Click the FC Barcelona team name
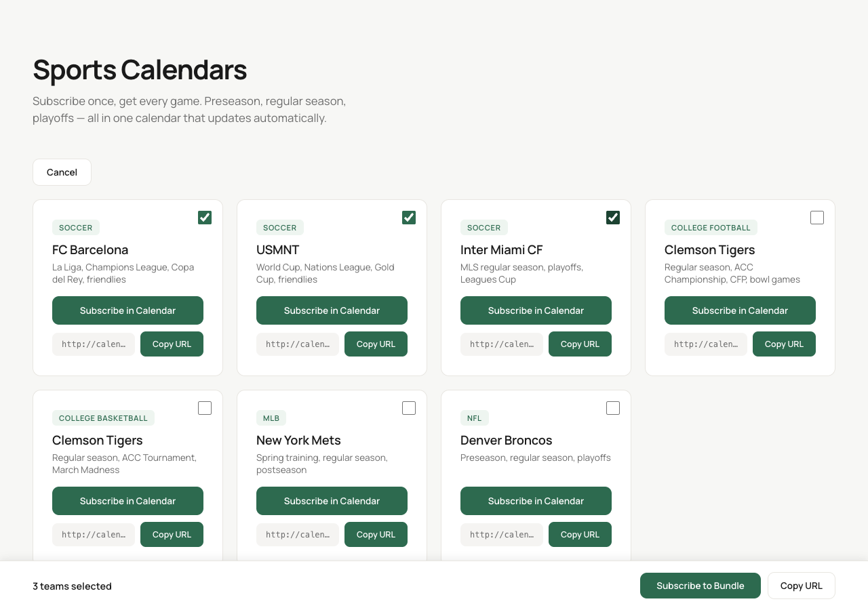The image size is (868, 610). click(x=90, y=249)
